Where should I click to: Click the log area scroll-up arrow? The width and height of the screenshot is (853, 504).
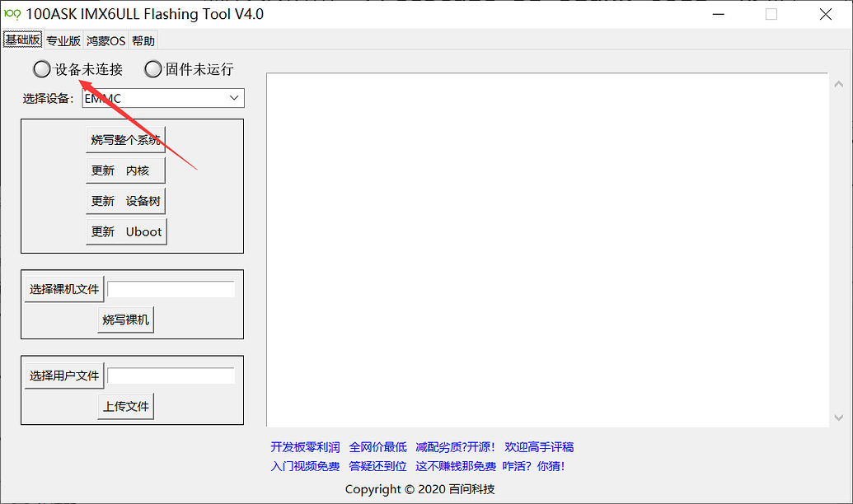pos(839,84)
